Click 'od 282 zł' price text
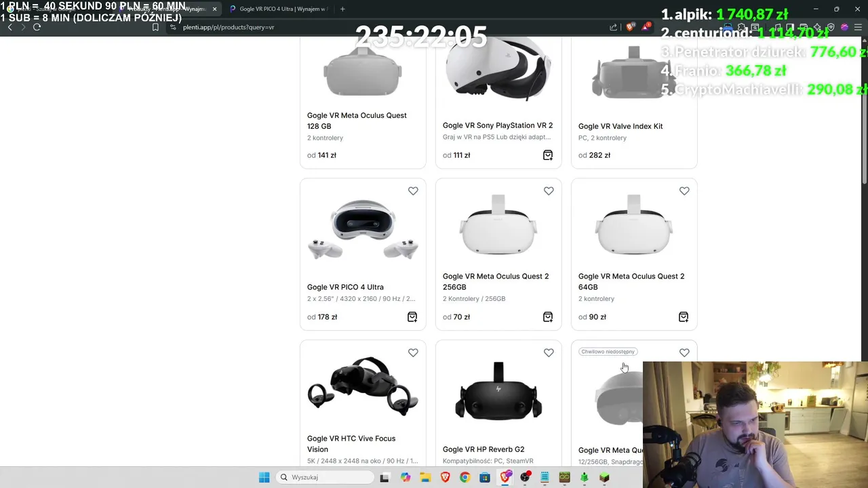Screen dimensions: 868x488 (594, 155)
